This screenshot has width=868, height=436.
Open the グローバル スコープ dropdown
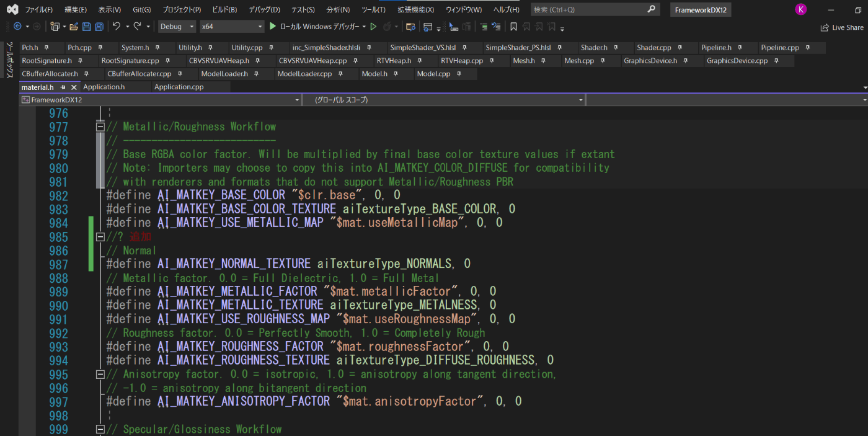point(444,100)
